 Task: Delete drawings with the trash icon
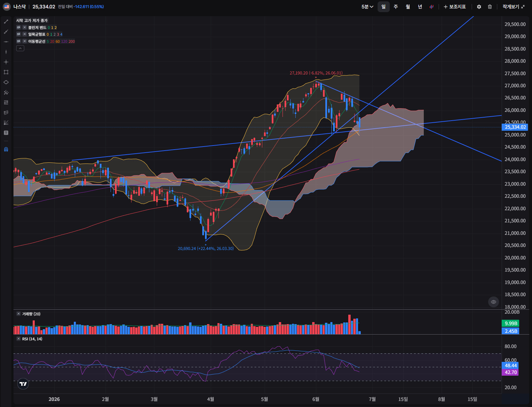click(x=490, y=7)
